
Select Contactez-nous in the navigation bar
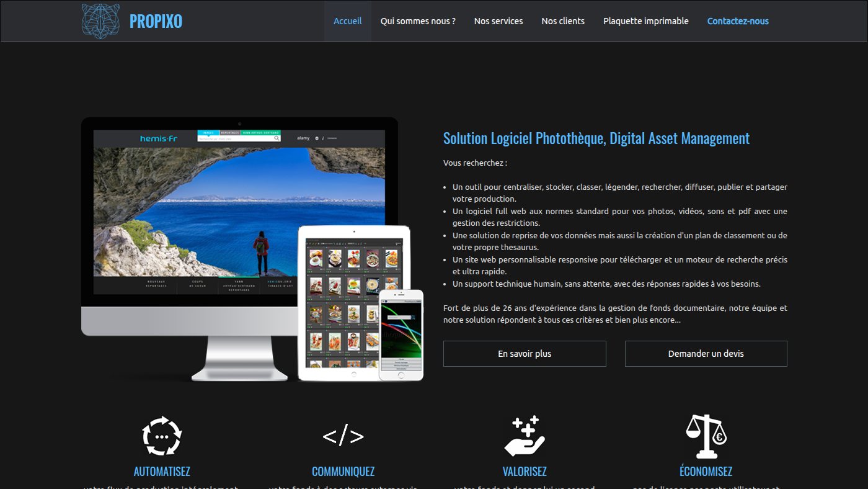[738, 21]
